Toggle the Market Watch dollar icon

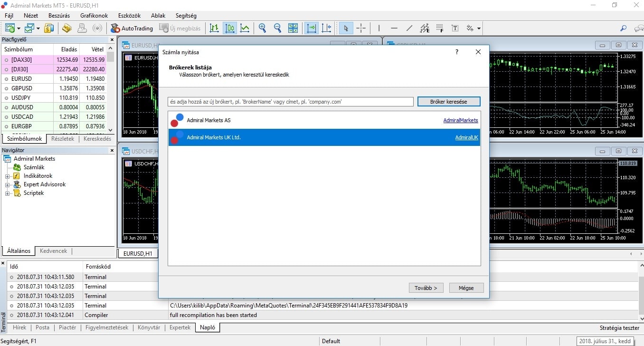[49, 28]
